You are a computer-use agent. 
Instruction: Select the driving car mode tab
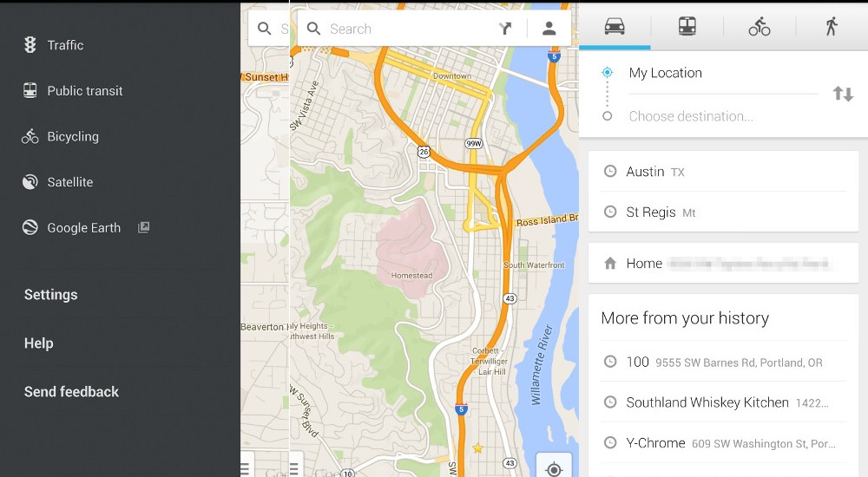coord(615,26)
